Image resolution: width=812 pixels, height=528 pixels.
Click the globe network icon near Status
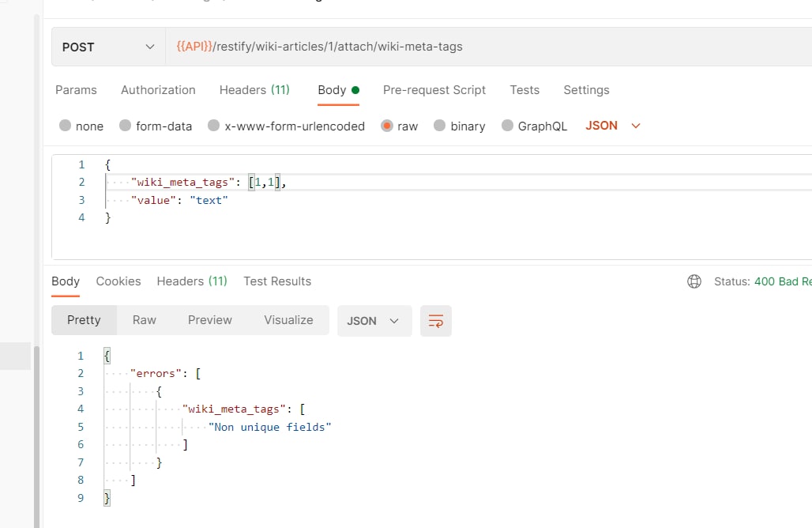pyautogui.click(x=694, y=281)
